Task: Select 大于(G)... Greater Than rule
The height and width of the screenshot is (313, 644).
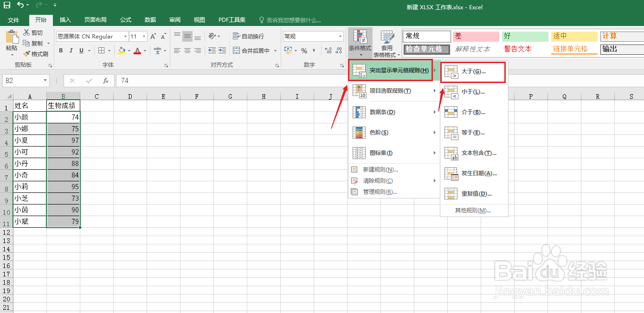Action: coord(473,72)
